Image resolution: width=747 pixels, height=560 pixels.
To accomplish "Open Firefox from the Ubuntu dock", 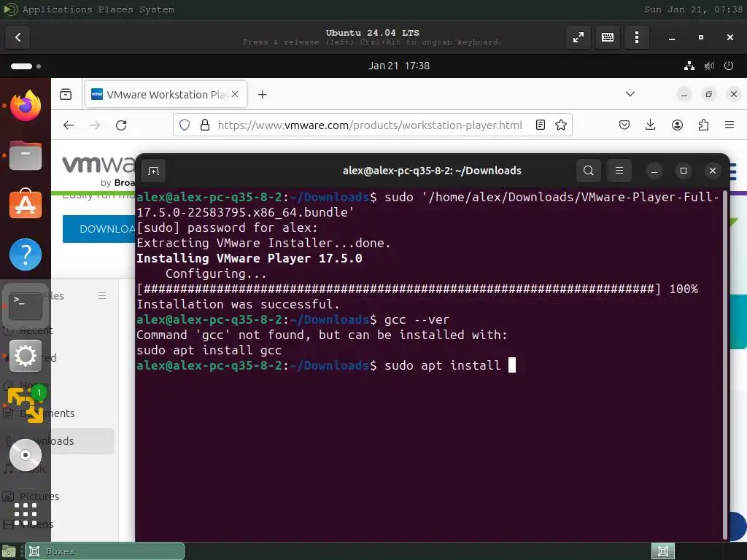I will [x=26, y=106].
